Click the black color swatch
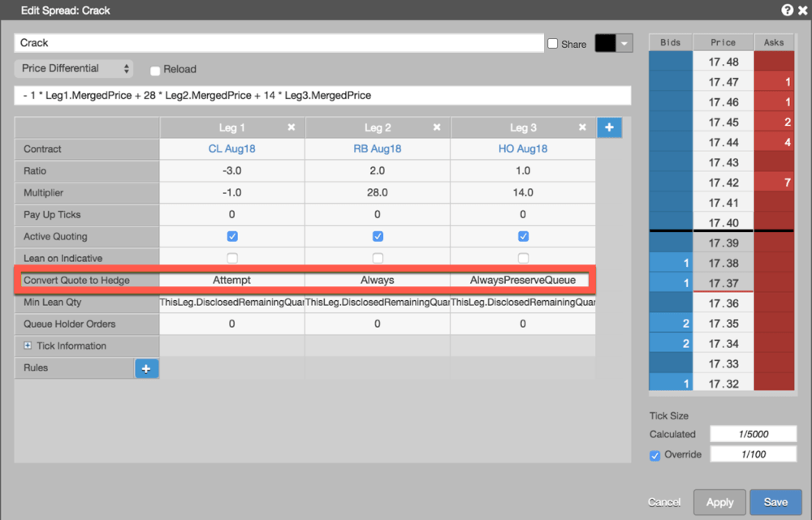Screen dimensions: 812x520 (606, 44)
